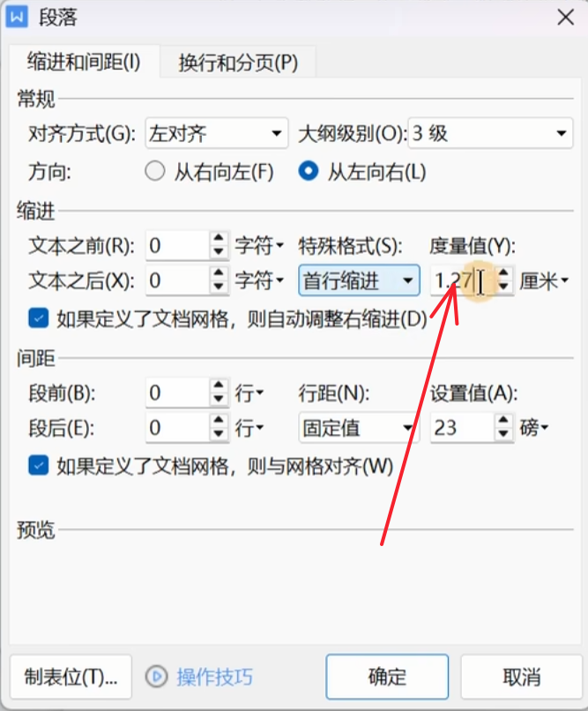Decrease 段后 spacing with down arrow
The image size is (588, 711).
(219, 434)
